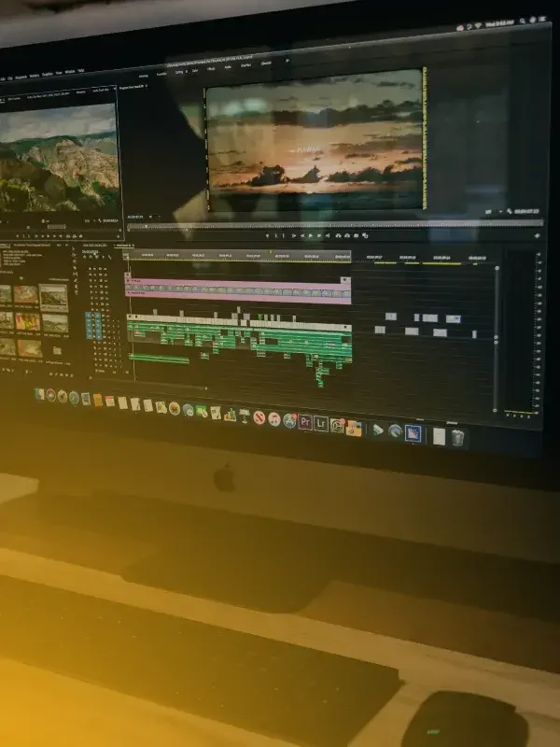Click the sunset frame in the Program monitor
This screenshot has height=747, width=560.
313,140
